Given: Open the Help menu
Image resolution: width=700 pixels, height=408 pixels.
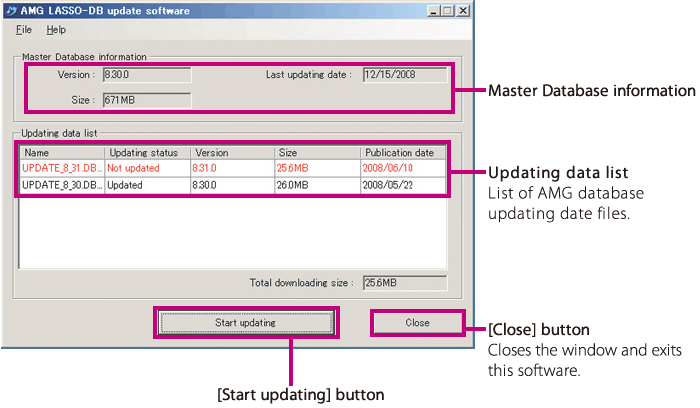Looking at the screenshot, I should tap(56, 30).
